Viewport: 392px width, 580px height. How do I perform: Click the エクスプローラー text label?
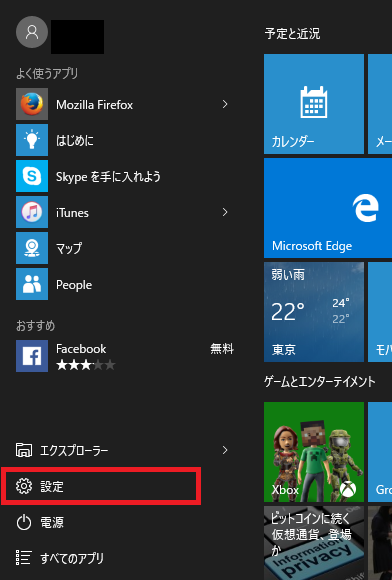(74, 451)
